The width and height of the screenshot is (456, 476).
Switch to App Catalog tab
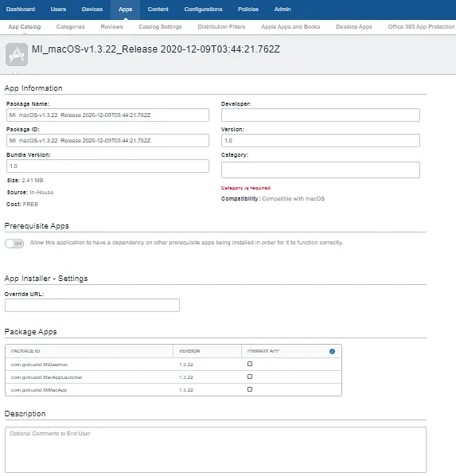(25, 27)
